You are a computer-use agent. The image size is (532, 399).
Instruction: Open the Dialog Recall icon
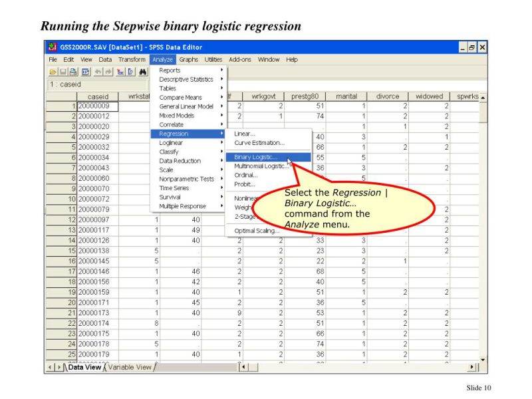(84, 72)
